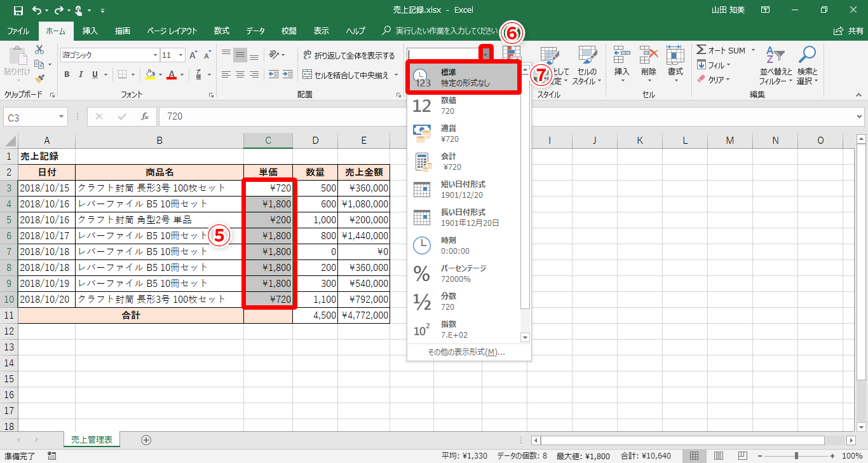
Task: Switch to the 挿入 tab
Action: point(90,31)
